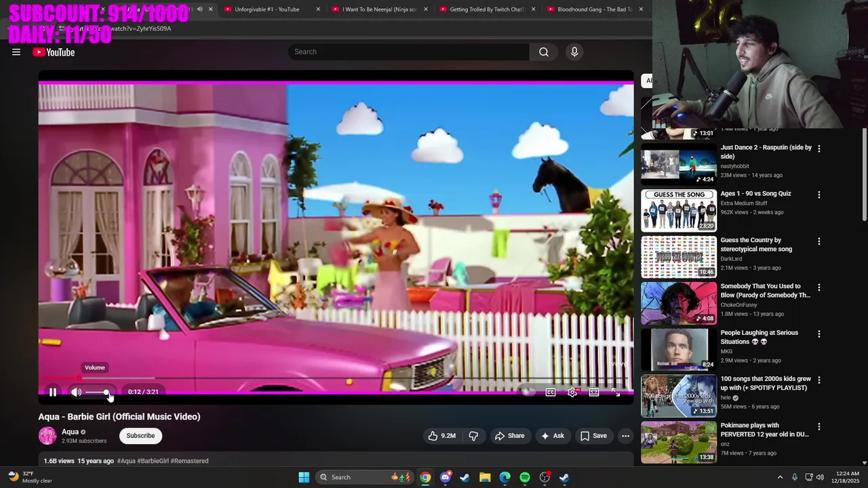The height and width of the screenshot is (488, 868).
Task: Click the #Aqua hashtag in the description
Action: pos(126,461)
